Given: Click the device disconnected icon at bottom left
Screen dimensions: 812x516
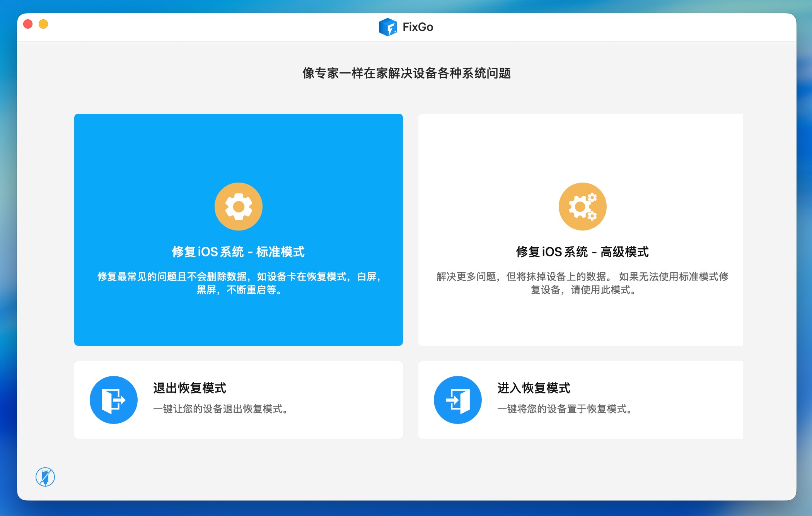Looking at the screenshot, I should point(45,477).
